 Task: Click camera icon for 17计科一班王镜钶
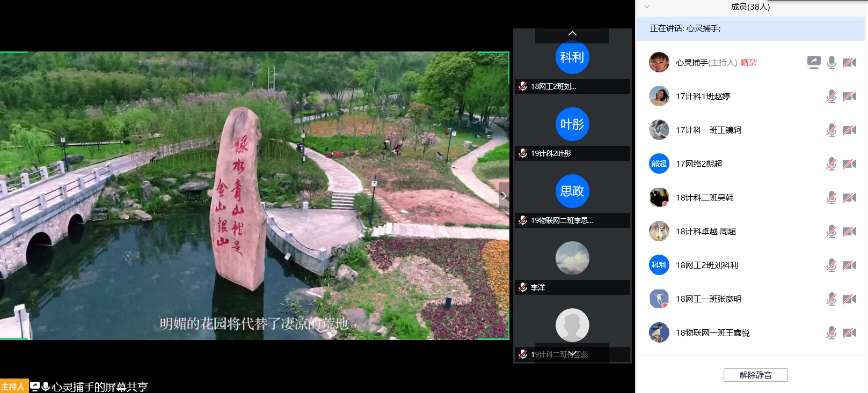point(849,130)
